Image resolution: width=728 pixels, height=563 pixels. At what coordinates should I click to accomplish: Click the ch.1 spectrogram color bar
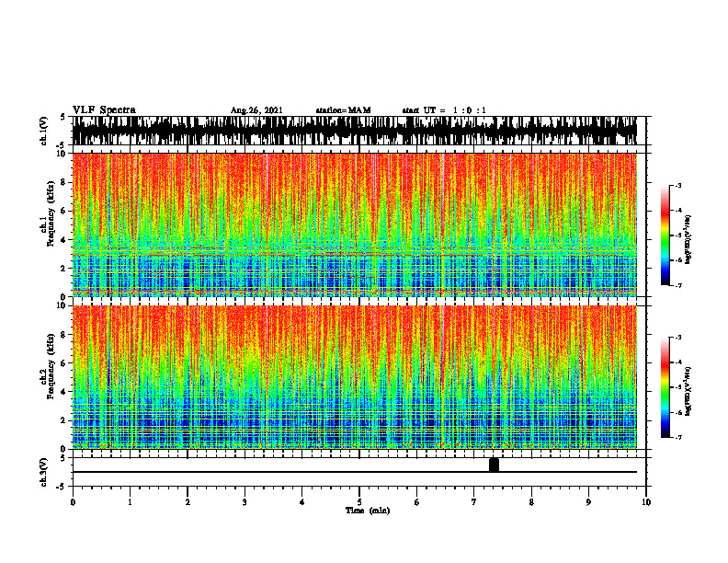[665, 235]
